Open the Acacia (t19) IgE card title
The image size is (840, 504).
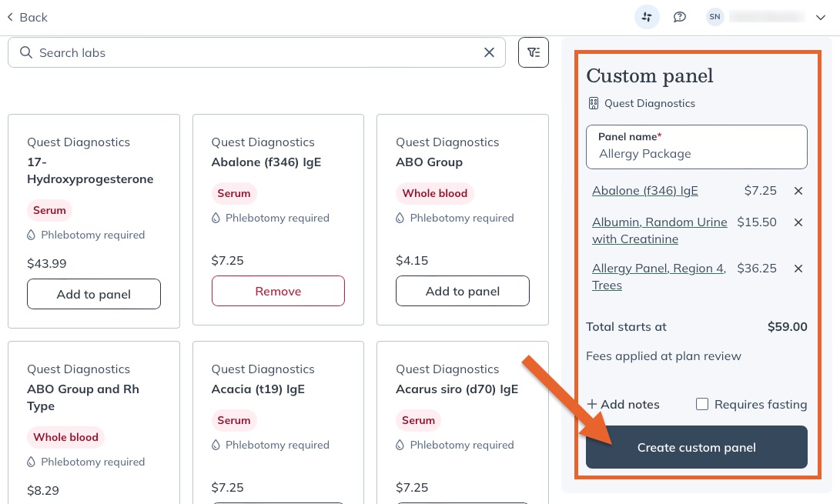coord(258,389)
